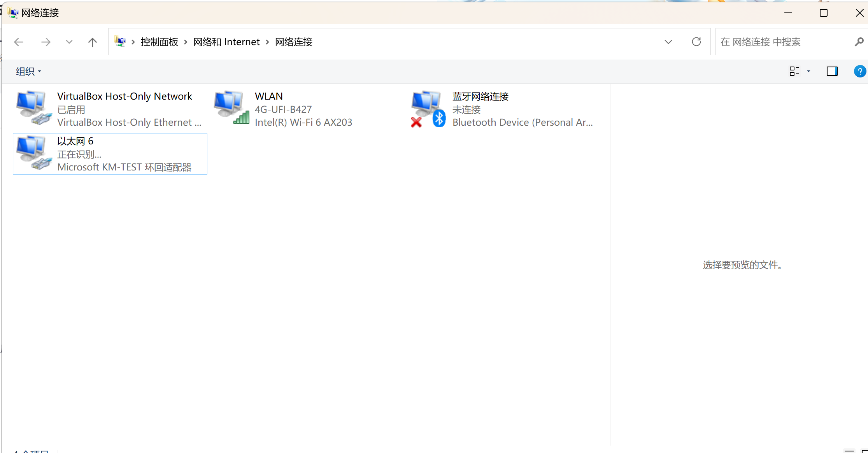This screenshot has height=453, width=868.
Task: Expand chevron after 控制面板 breadcrumb
Action: (186, 42)
